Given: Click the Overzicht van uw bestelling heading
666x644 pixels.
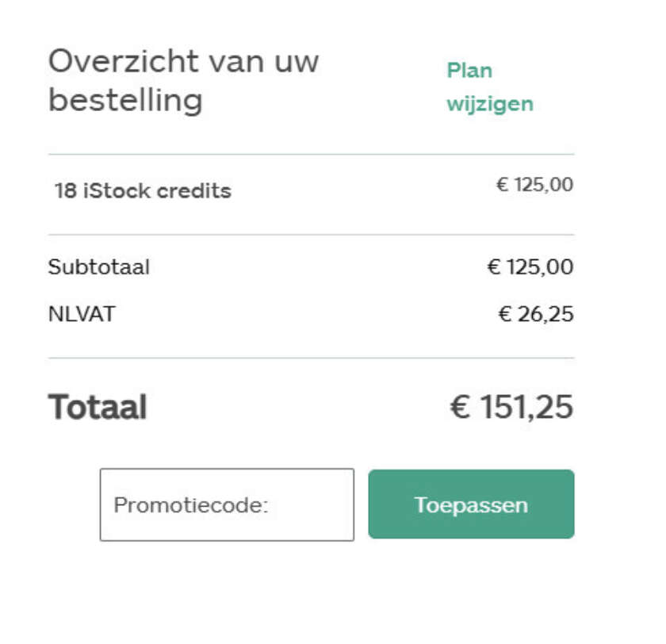Looking at the screenshot, I should (183, 80).
